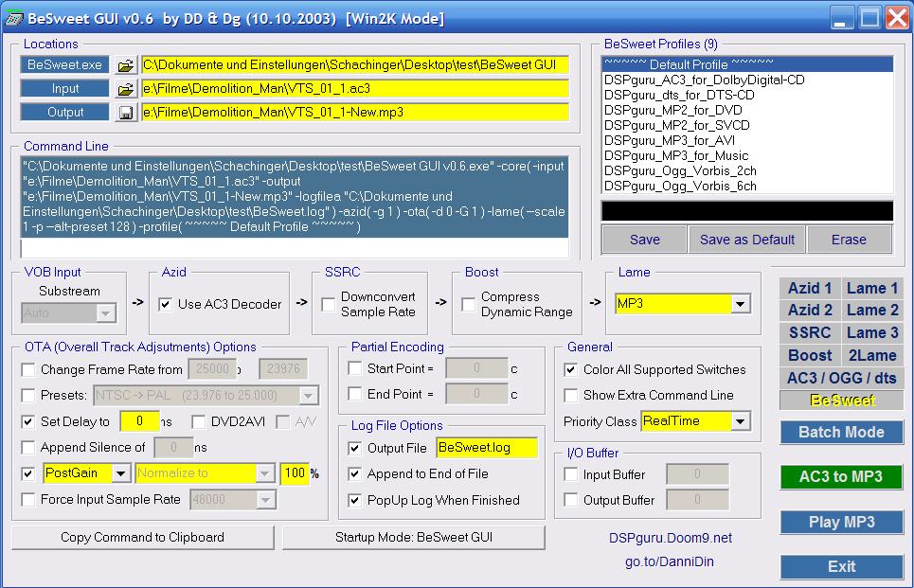Enable Show Extra Command Line
Viewport: 914px width, 588px height.
click(x=571, y=395)
